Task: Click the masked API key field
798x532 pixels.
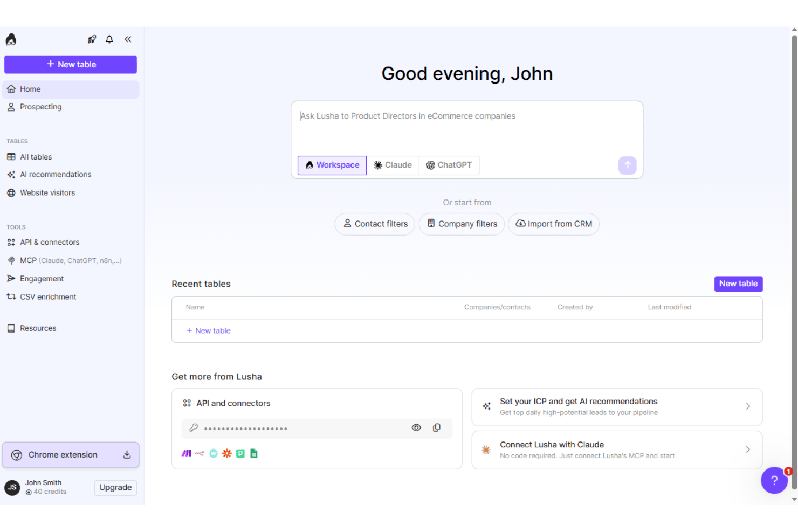Action: tap(317, 429)
